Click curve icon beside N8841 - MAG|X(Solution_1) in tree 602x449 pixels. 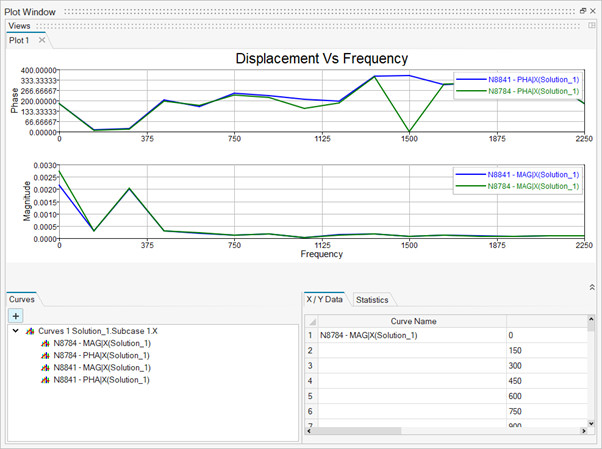(45, 367)
